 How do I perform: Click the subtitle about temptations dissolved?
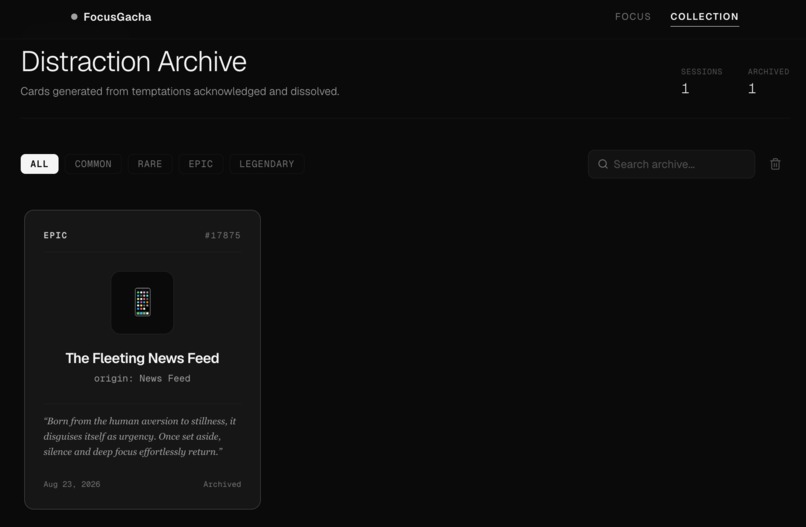click(180, 92)
